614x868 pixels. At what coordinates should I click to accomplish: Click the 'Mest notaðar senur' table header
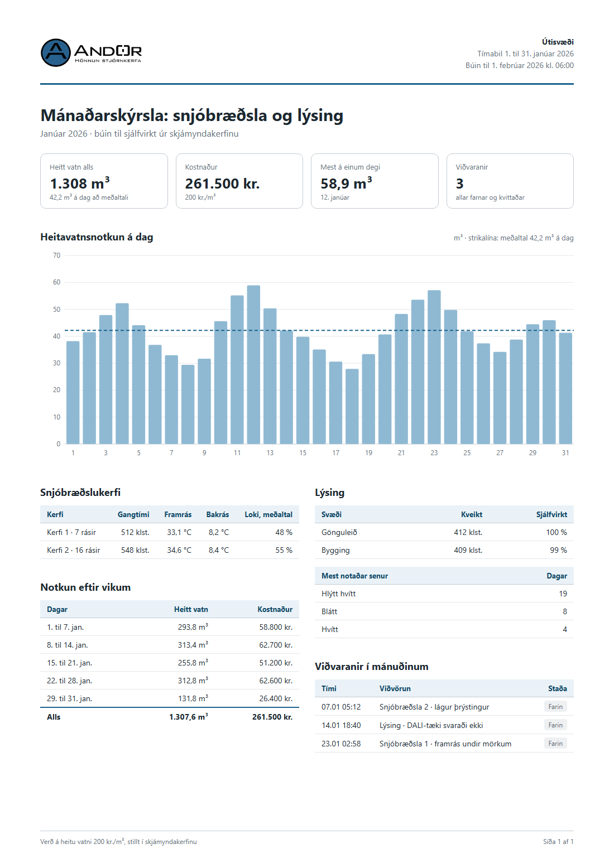(444, 576)
